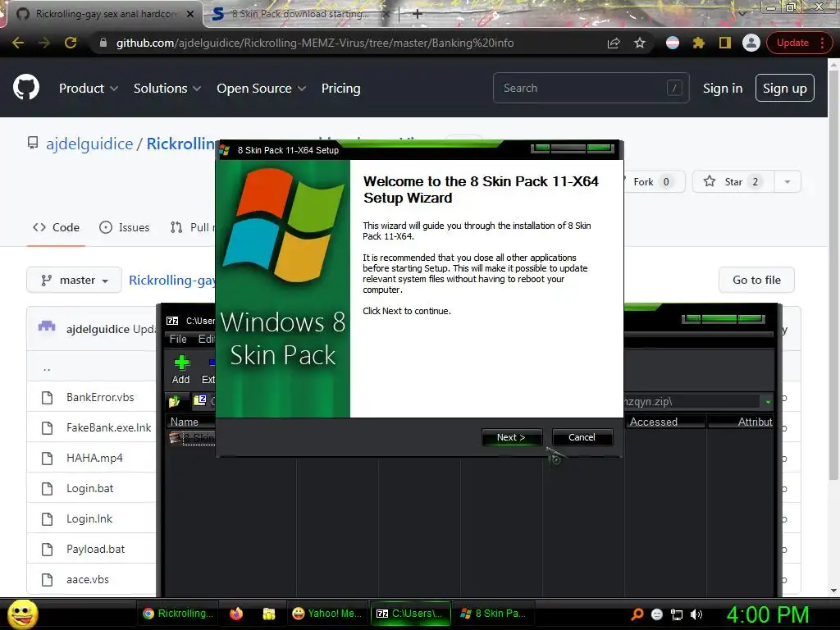Viewport: 840px width, 630px height.
Task: Open the Pricing page link
Action: (340, 89)
